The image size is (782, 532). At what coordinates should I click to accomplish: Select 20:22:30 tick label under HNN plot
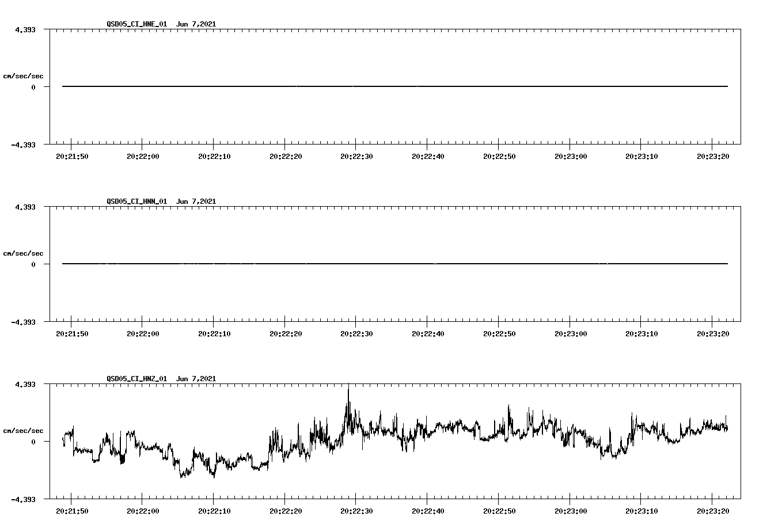356,333
